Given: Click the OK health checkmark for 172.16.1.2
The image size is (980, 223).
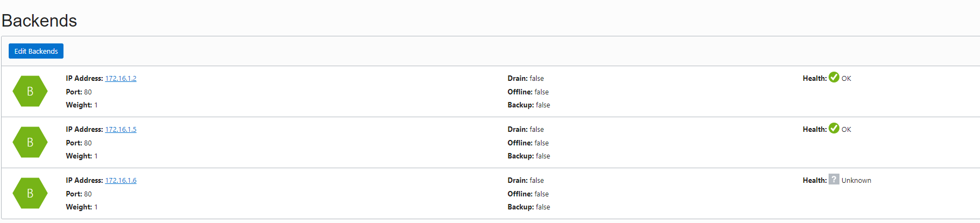Looking at the screenshot, I should pyautogui.click(x=834, y=78).
